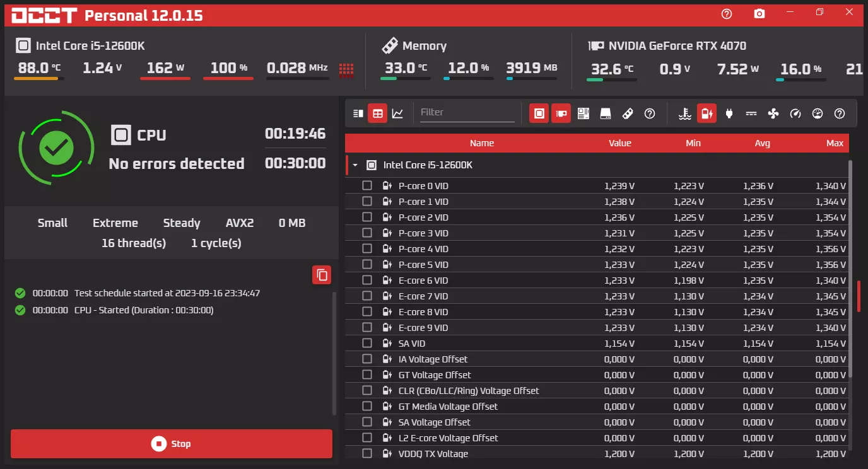Enable the temperature sensor filter icon

tap(685, 113)
